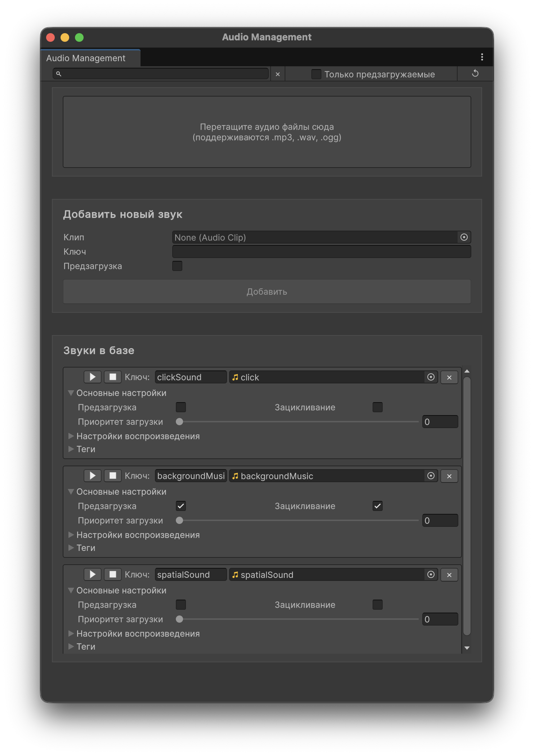The height and width of the screenshot is (756, 534).
Task: Play the spatialSound audio preview
Action: point(92,574)
